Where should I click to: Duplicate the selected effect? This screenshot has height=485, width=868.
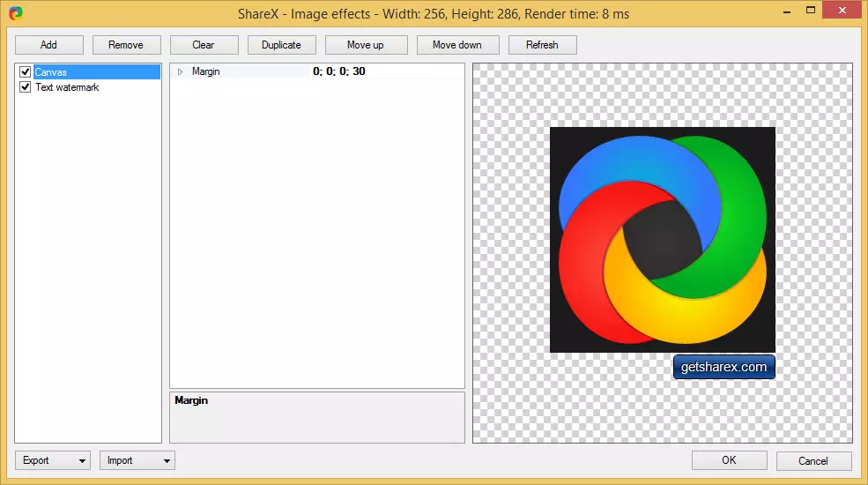coord(281,45)
